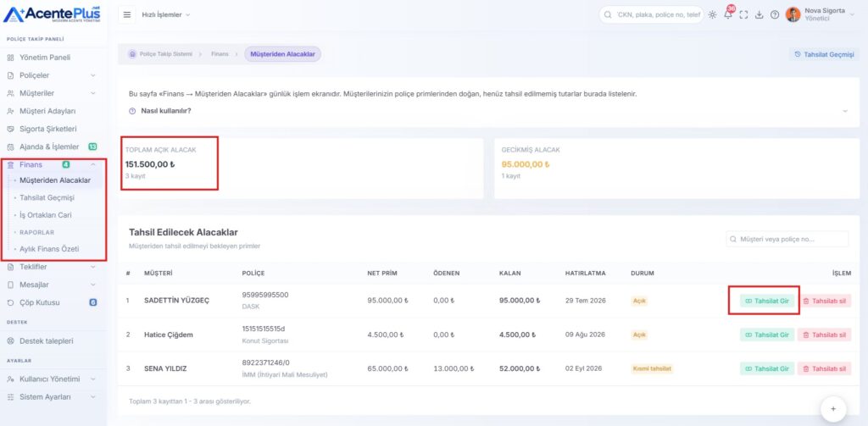The image size is (868, 426).
Task: Toggle the light/dark theme sun icon
Action: pyautogui.click(x=712, y=15)
